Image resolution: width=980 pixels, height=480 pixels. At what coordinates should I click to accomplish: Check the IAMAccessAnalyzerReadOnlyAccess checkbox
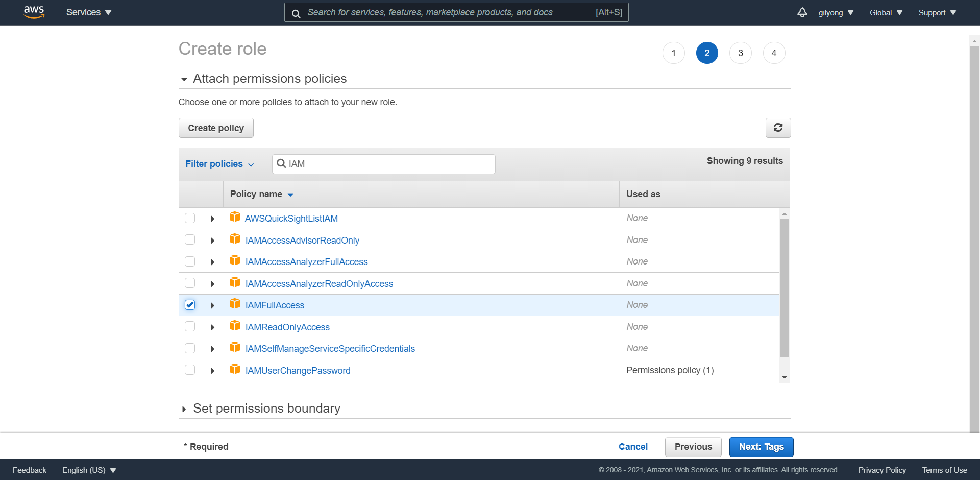(190, 283)
